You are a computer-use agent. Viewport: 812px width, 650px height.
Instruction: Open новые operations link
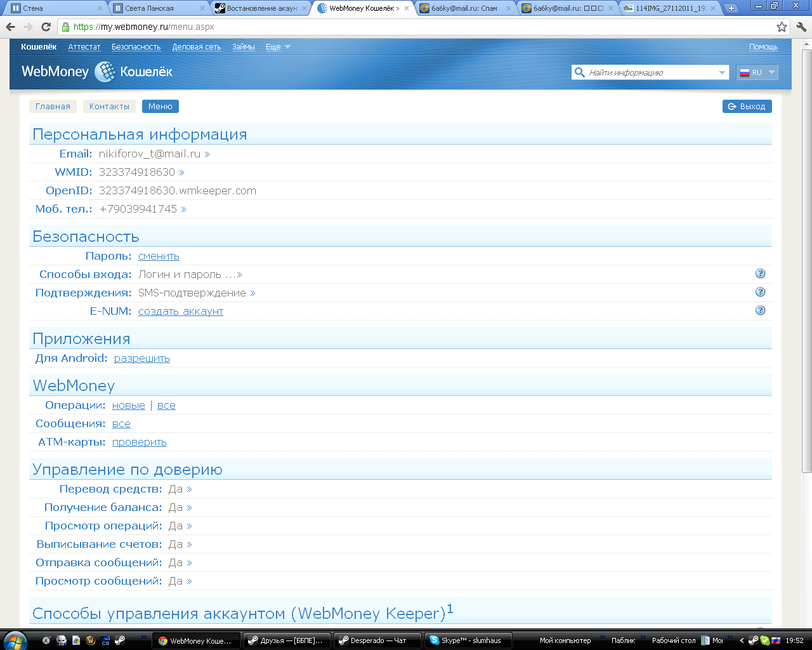coord(129,406)
